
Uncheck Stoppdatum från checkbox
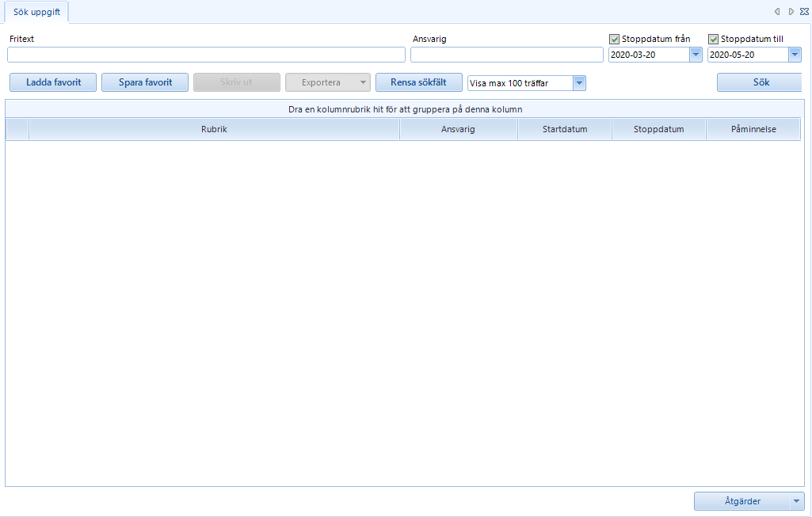(x=614, y=40)
